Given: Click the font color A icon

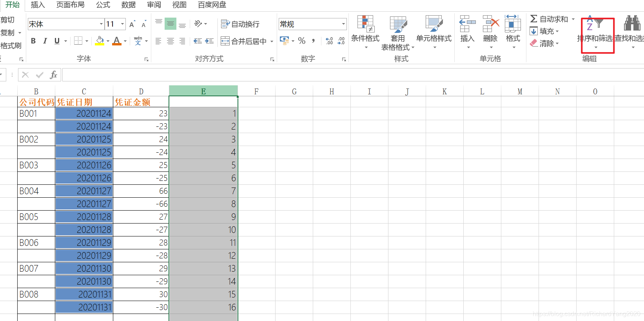Looking at the screenshot, I should coord(117,41).
